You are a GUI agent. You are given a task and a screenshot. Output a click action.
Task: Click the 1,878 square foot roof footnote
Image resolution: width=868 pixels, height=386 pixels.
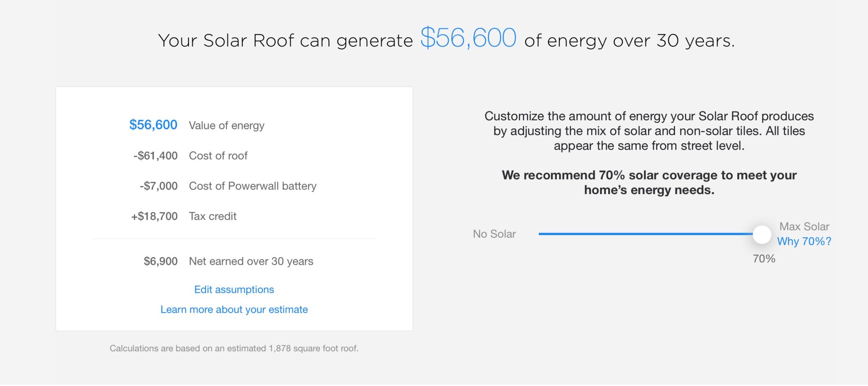tap(234, 348)
